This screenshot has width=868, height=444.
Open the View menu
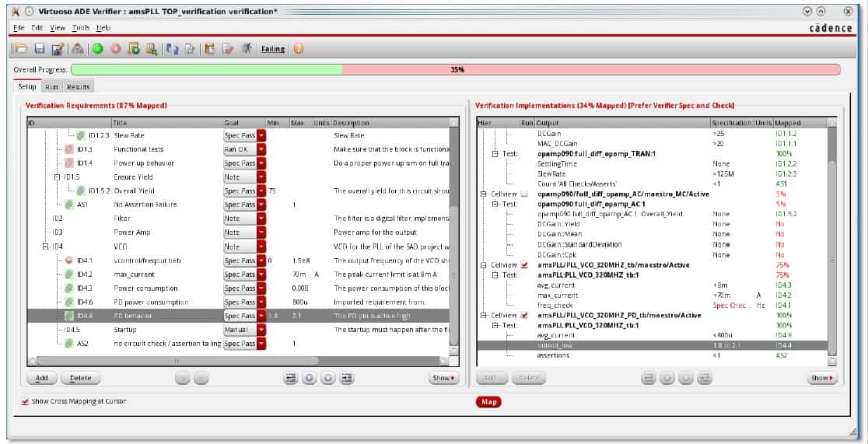point(58,28)
